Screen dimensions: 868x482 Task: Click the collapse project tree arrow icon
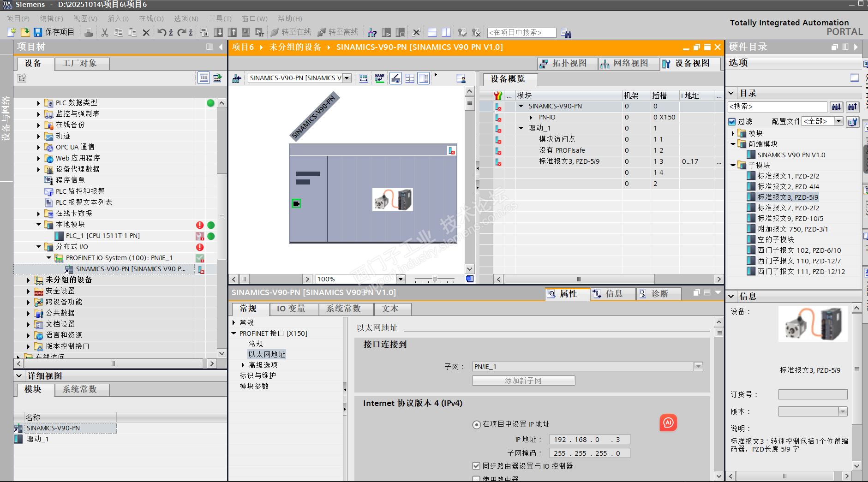[221, 47]
